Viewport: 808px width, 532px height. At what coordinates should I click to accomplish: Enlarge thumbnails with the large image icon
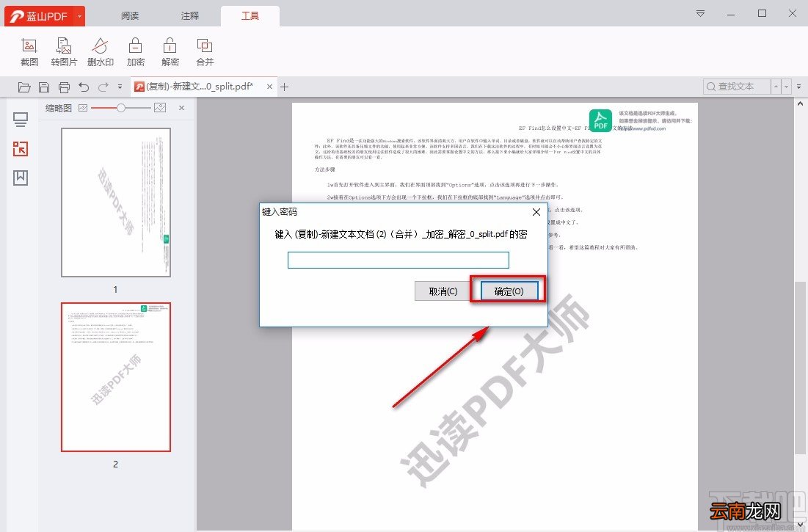pyautogui.click(x=160, y=108)
